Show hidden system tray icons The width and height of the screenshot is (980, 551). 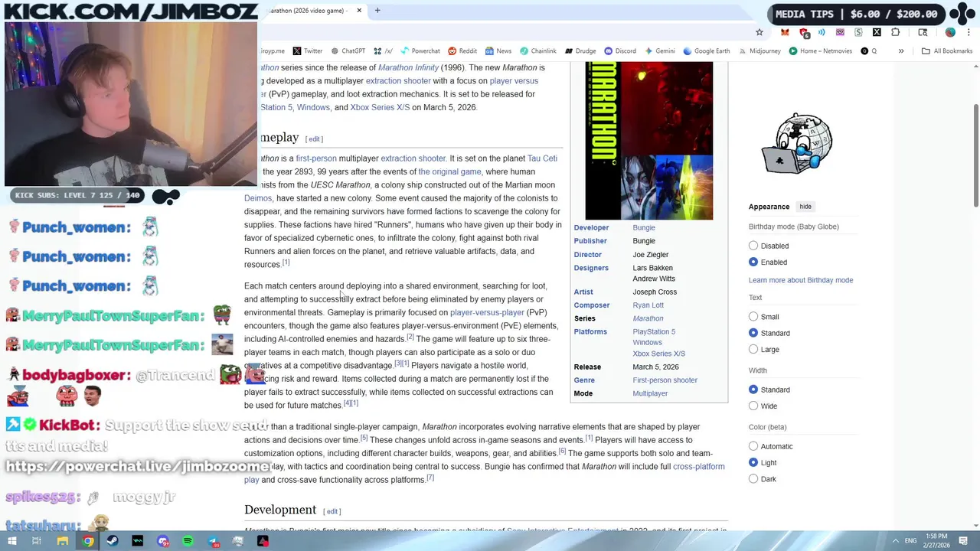895,541
